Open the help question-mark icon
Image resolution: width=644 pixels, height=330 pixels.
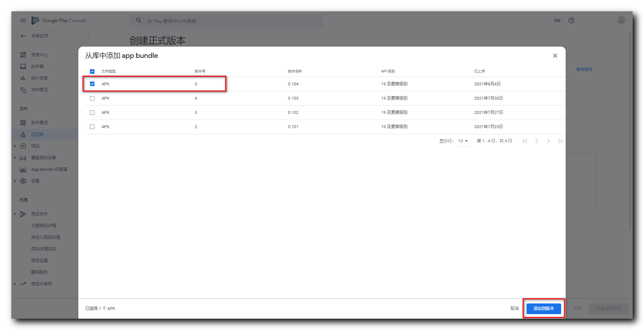(572, 20)
